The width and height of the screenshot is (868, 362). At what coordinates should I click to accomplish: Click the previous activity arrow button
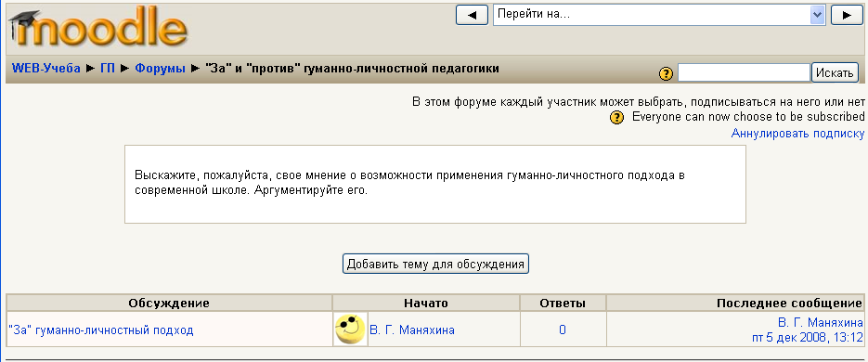click(x=472, y=15)
